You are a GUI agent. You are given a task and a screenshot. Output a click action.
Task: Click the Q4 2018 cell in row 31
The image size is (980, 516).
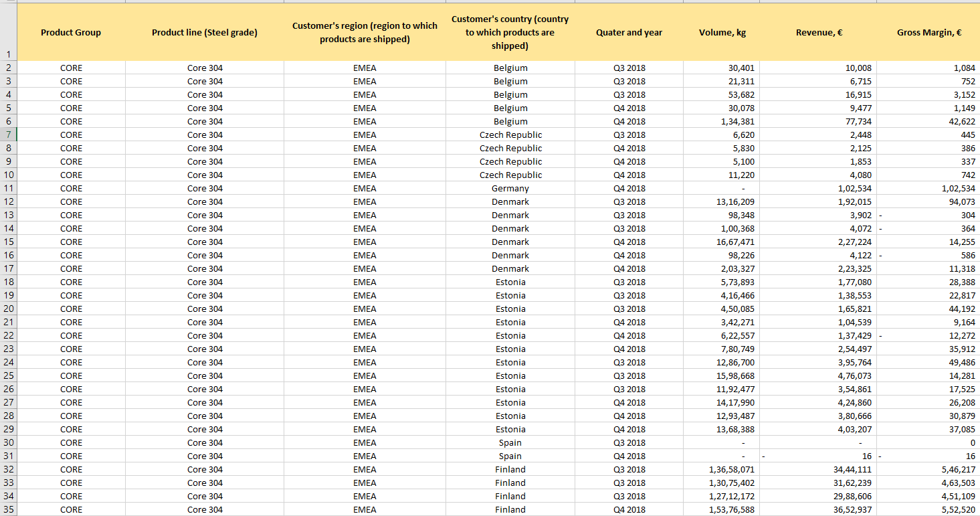point(629,456)
